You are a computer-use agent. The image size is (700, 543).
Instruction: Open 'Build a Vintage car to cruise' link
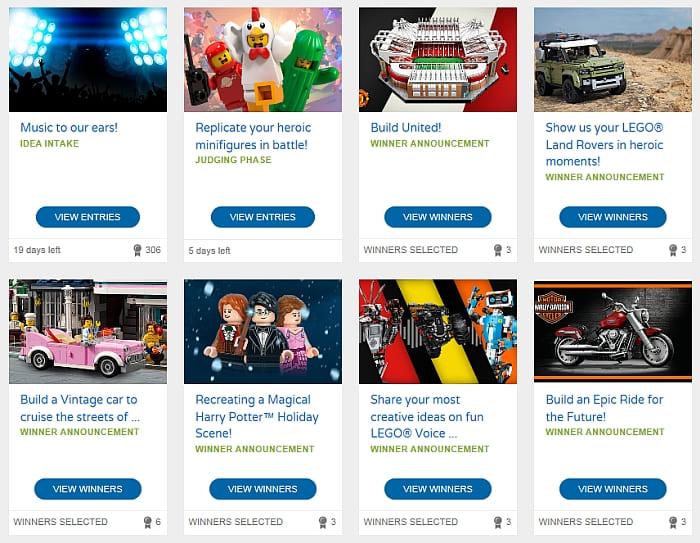point(80,408)
